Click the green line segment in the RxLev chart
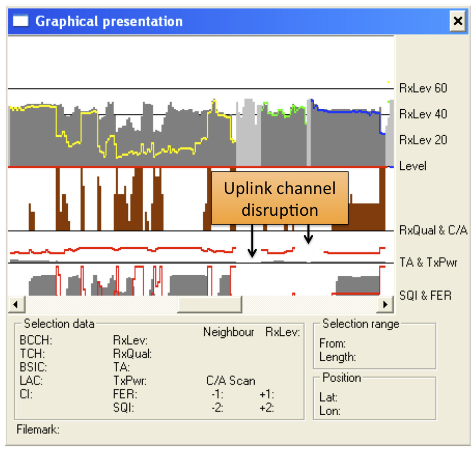Viewport: 476px width, 451px height. [284, 111]
